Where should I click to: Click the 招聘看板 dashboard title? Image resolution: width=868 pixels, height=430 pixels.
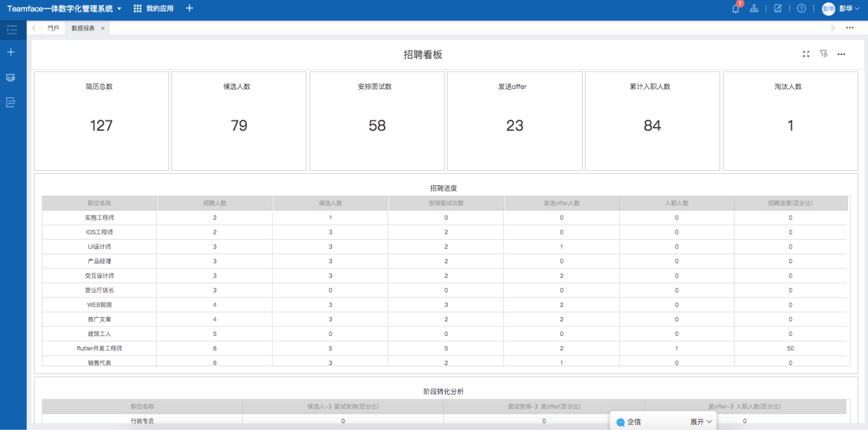coord(423,55)
